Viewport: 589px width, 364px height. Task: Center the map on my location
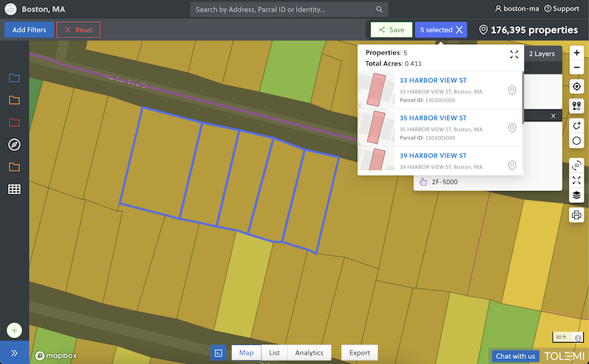click(576, 87)
